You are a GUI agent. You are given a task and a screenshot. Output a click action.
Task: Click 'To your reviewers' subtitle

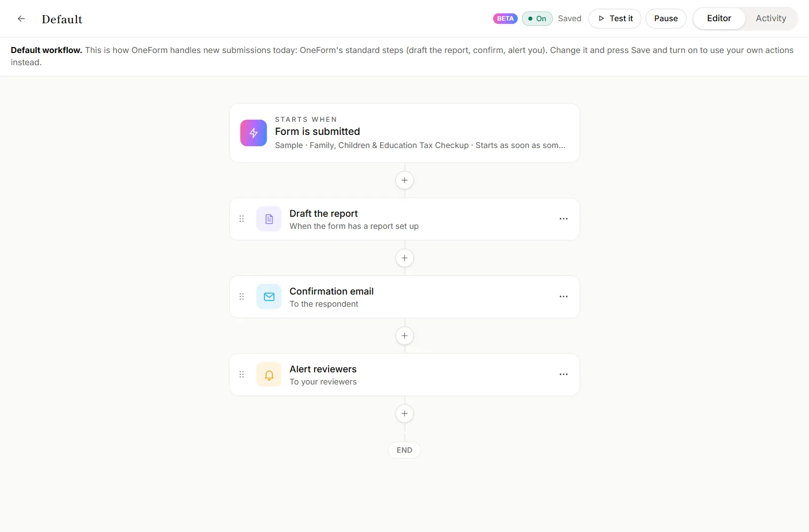[323, 382]
